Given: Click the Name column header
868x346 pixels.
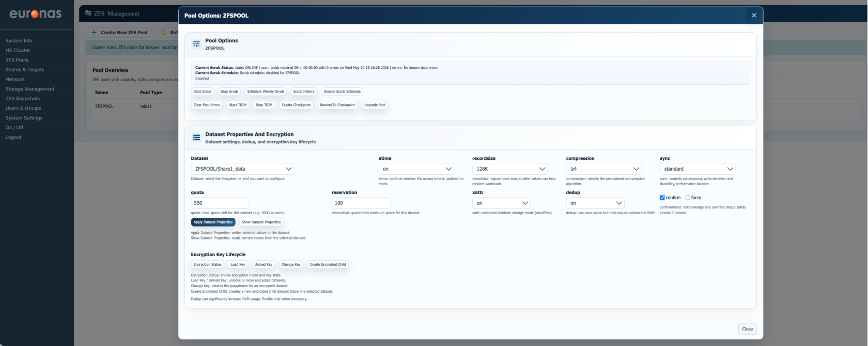Looking at the screenshot, I should pos(102,93).
